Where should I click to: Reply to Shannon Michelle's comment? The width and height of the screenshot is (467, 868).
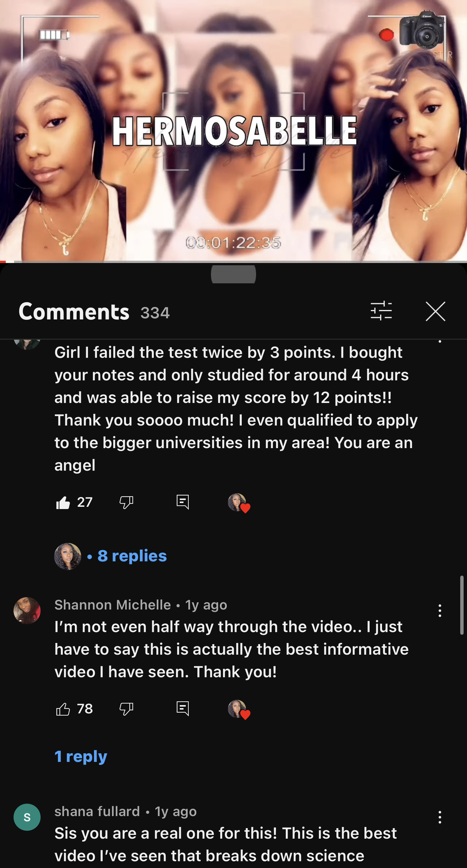[183, 709]
